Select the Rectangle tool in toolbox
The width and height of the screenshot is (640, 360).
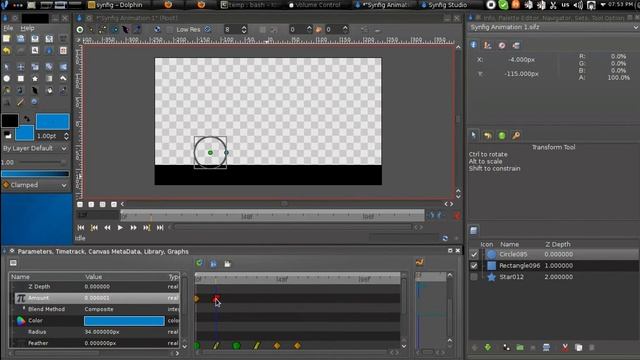21,78
